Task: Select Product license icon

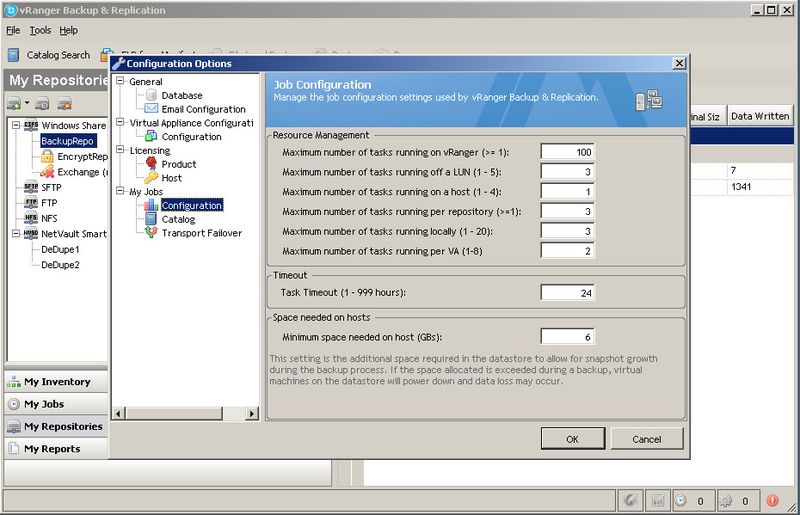Action: click(151, 163)
